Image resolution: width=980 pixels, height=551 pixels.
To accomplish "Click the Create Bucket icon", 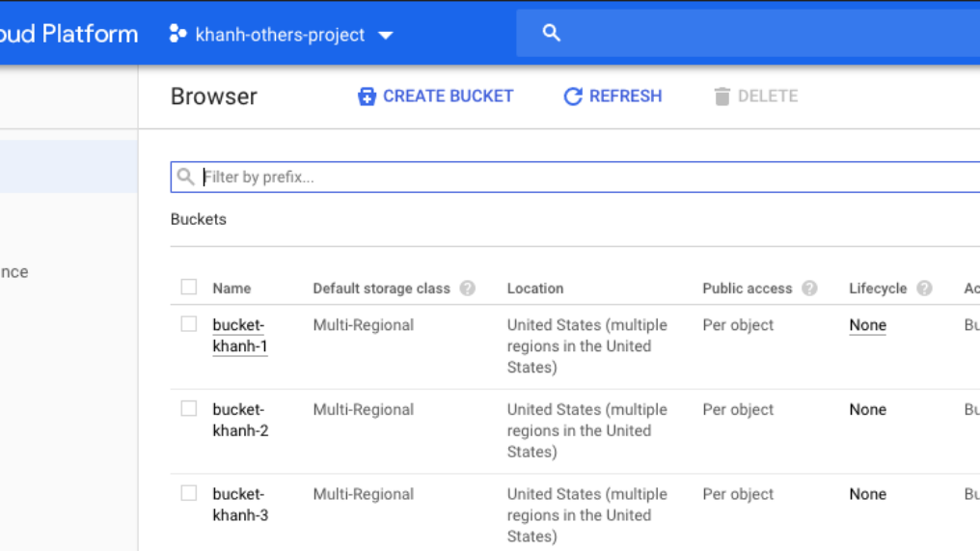I will pos(367,96).
